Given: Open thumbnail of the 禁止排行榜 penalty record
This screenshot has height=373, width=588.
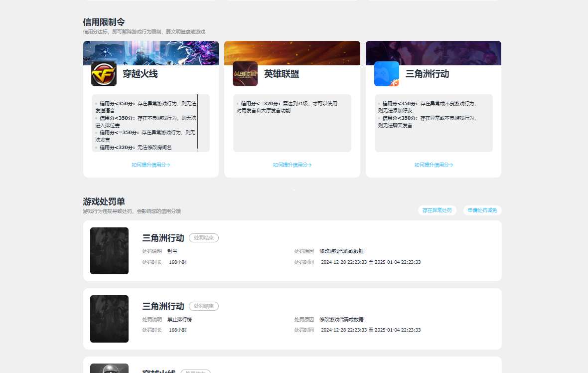Looking at the screenshot, I should pos(109,319).
